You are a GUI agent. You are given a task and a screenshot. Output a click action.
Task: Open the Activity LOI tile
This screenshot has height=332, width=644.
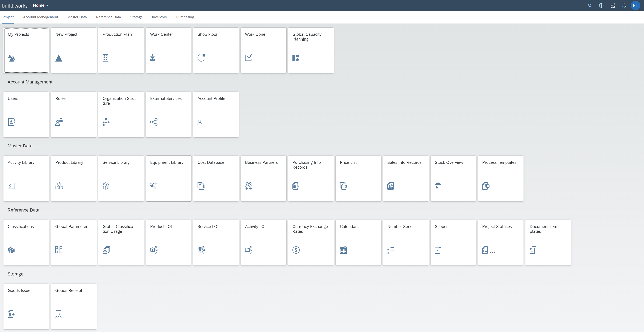tap(263, 242)
